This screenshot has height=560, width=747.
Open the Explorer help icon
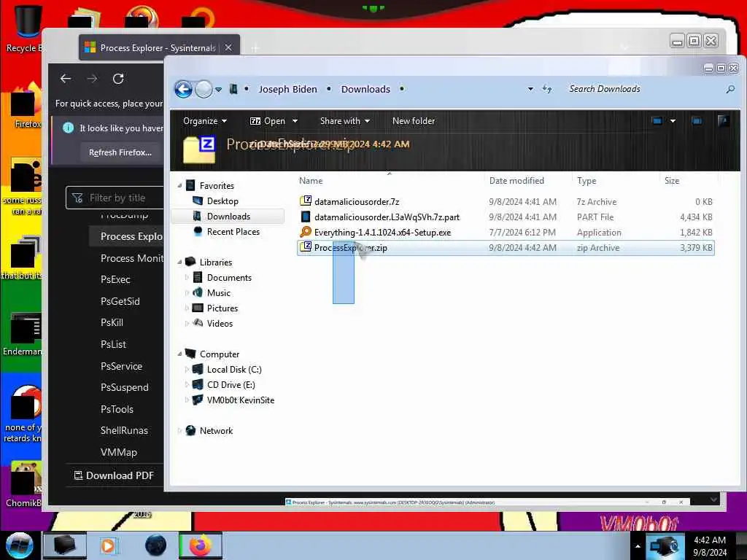pyautogui.click(x=723, y=121)
